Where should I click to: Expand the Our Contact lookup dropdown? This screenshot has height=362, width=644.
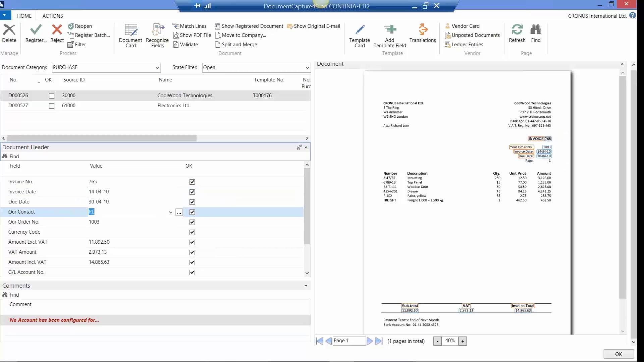point(170,212)
